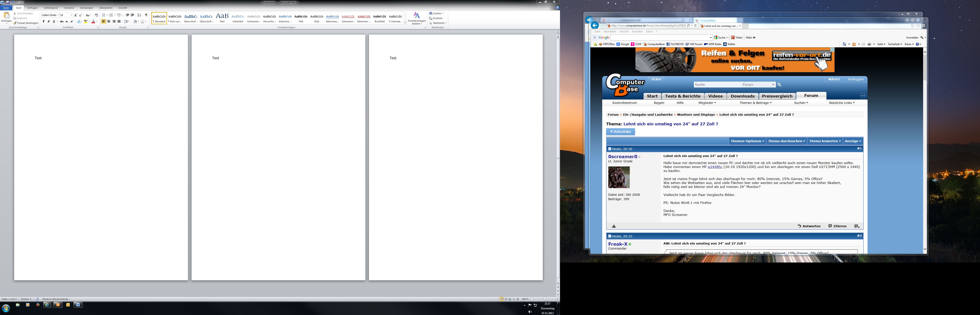Open the Themen-Optionen dropdown in the forum
This screenshot has height=315, width=980.
click(747, 141)
